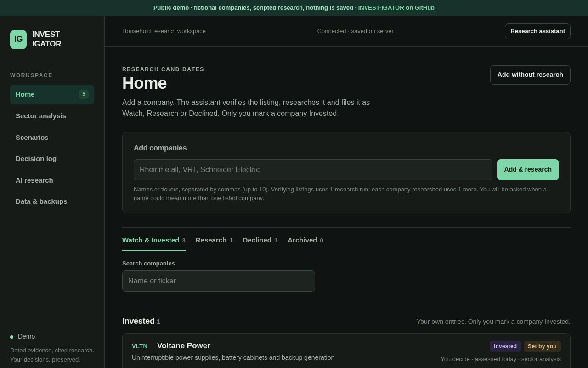Viewport: 588px width, 368px height.
Task: Click the Voltane Power company name
Action: (184, 346)
